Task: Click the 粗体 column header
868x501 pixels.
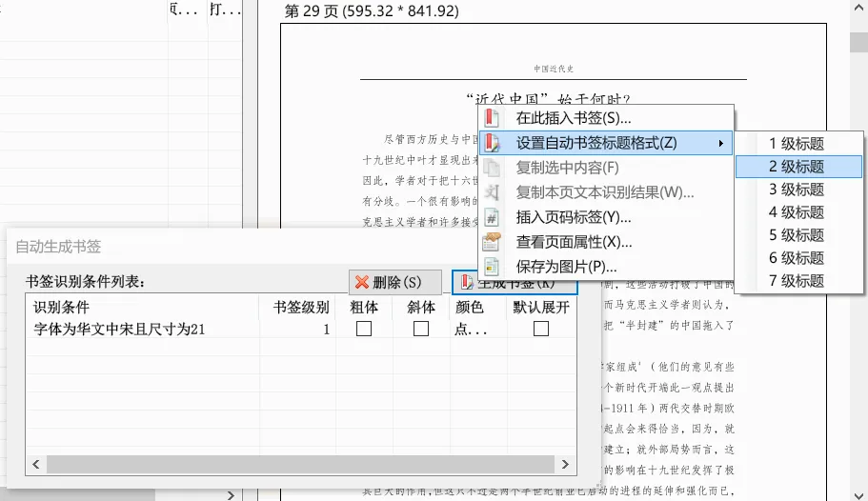Action: coord(364,308)
